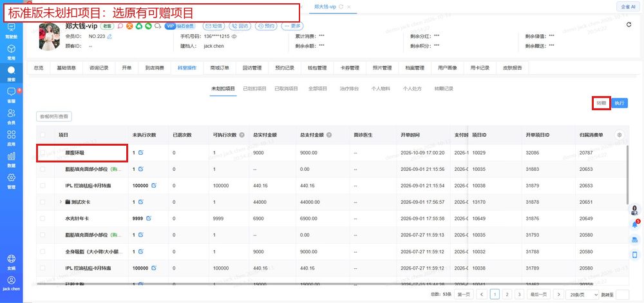Click help icon beside 可执行次数 header
This screenshot has width=644, height=303.
tap(242, 135)
